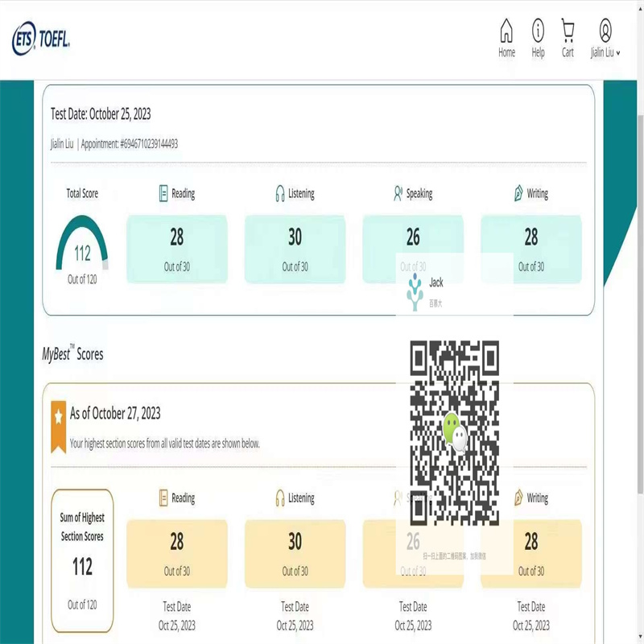
Task: Click the ETS TOEFL logo
Action: click(x=41, y=39)
